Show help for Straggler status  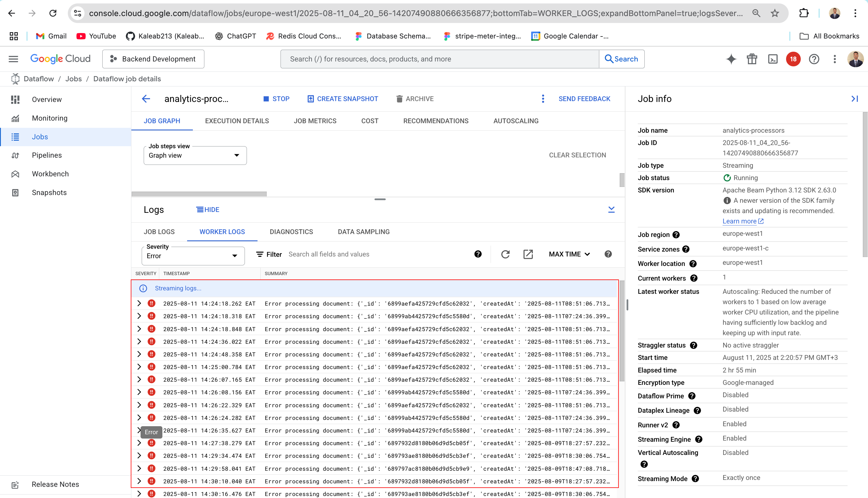694,345
